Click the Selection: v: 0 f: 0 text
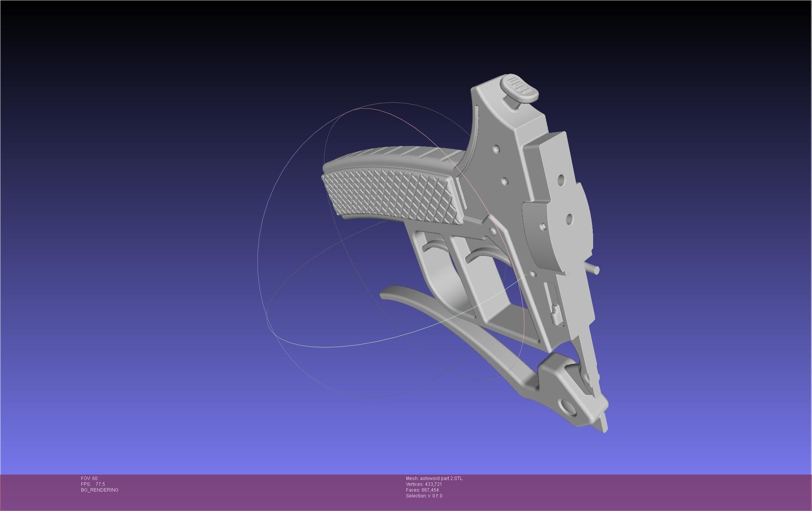 (x=424, y=496)
